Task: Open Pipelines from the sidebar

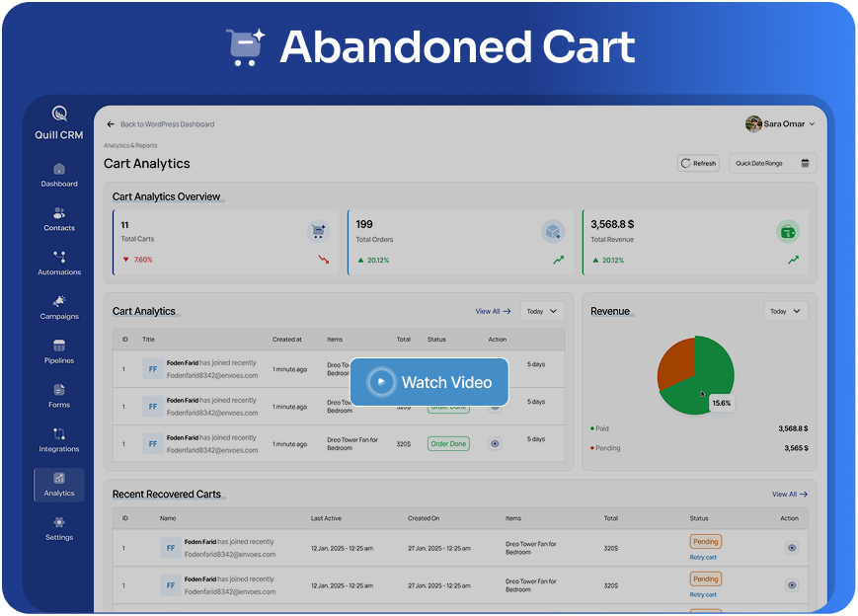Action: [x=59, y=346]
